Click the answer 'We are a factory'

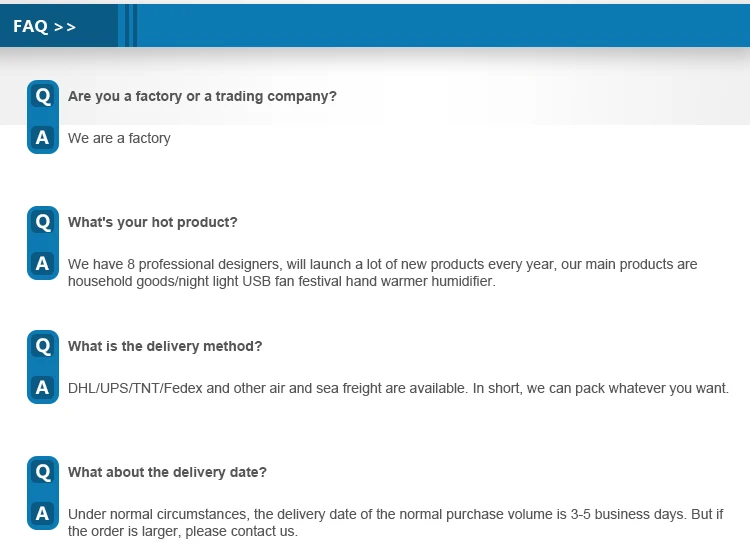point(119,138)
